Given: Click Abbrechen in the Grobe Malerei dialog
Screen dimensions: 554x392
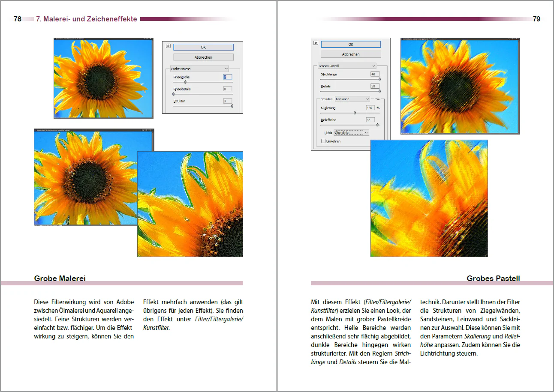Looking at the screenshot, I should [203, 57].
